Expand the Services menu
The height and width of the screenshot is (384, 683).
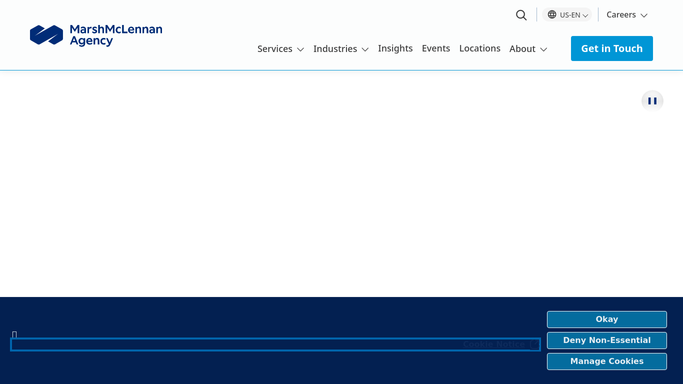point(280,49)
